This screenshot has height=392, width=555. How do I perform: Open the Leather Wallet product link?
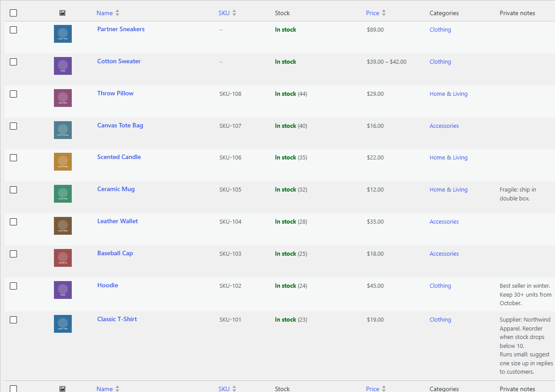click(118, 221)
